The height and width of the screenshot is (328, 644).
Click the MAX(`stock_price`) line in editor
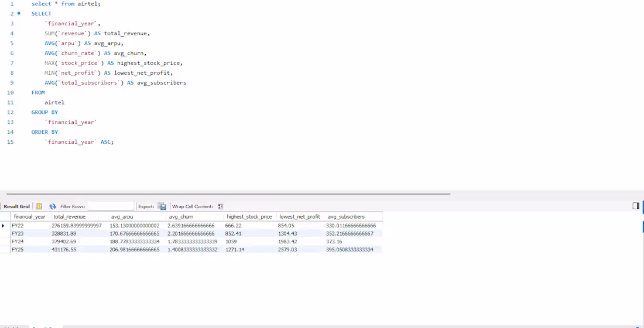(x=114, y=63)
